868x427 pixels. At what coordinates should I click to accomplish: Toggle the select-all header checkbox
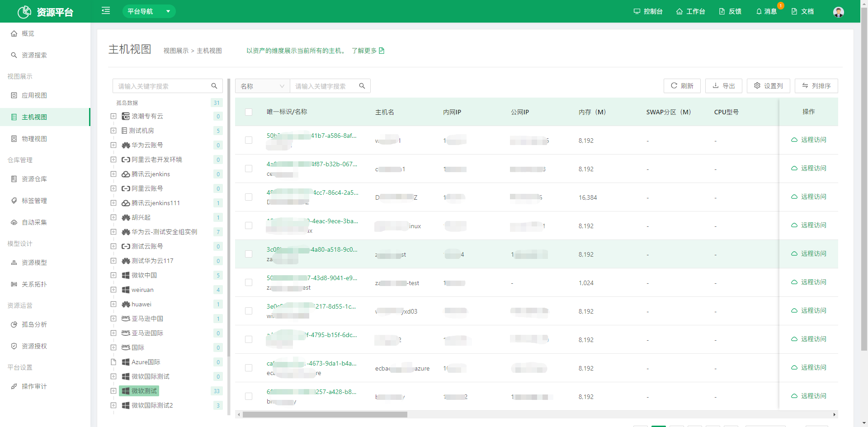click(249, 112)
